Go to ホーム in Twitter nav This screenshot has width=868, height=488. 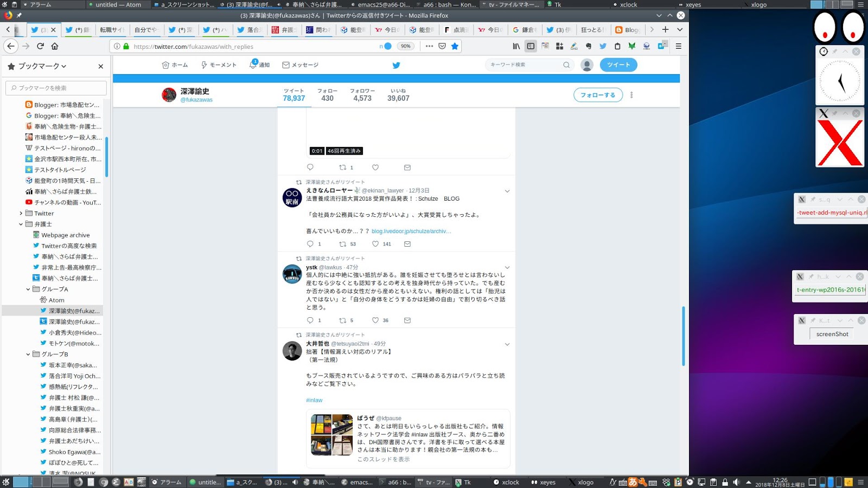tap(175, 65)
